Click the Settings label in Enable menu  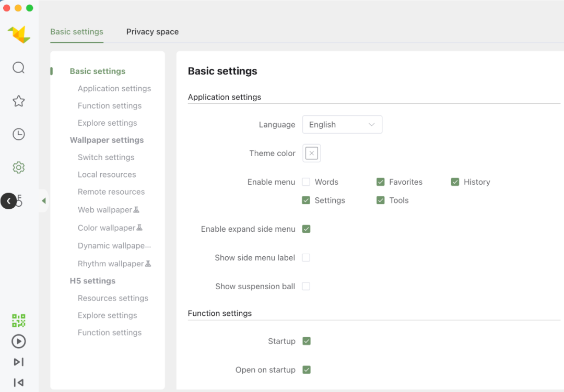tap(330, 200)
